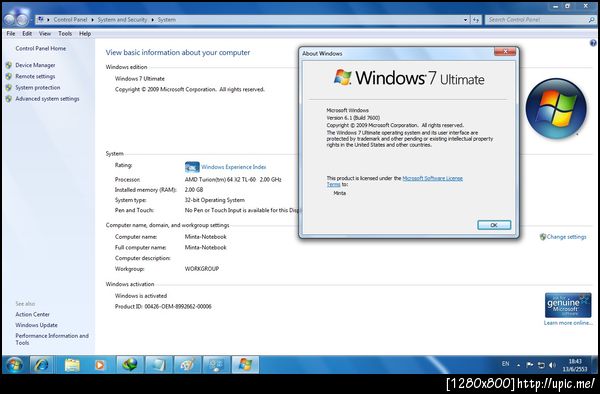Click the blue Help question mark icon
This screenshot has width=600, height=394.
pos(593,43)
